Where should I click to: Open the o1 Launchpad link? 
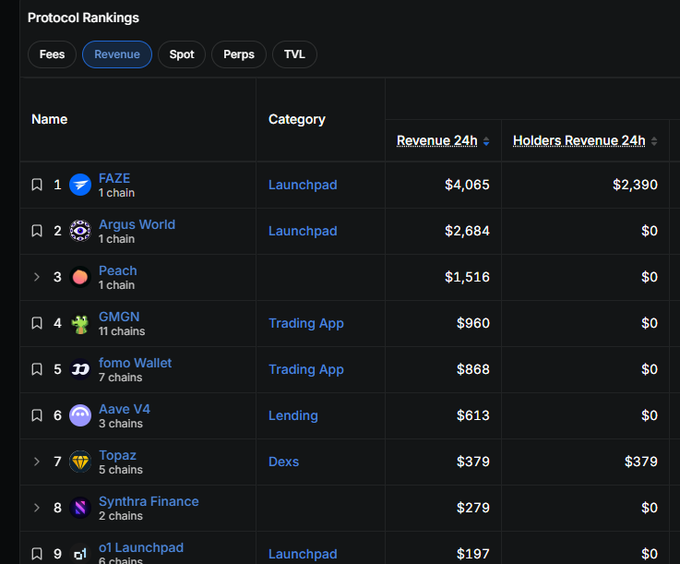click(x=141, y=548)
